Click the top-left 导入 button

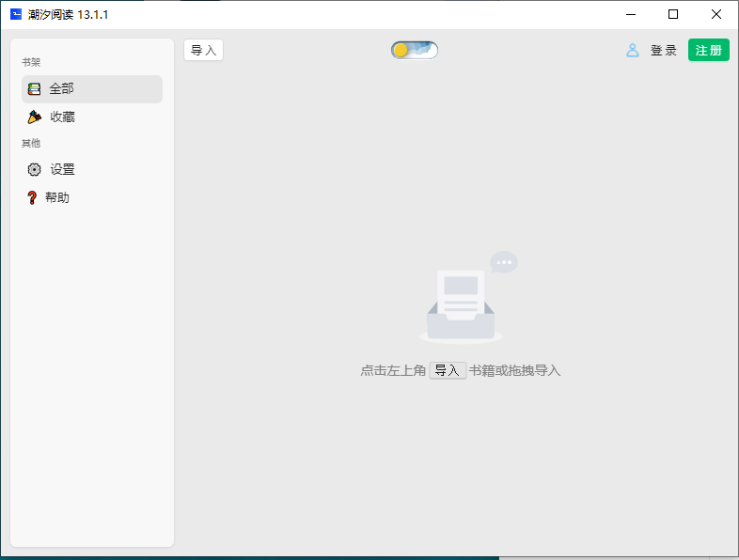204,51
